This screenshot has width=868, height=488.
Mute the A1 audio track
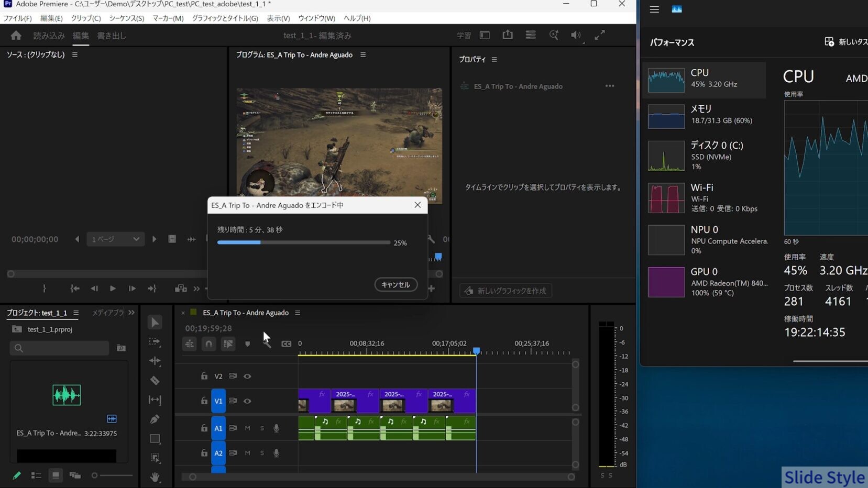tap(247, 428)
